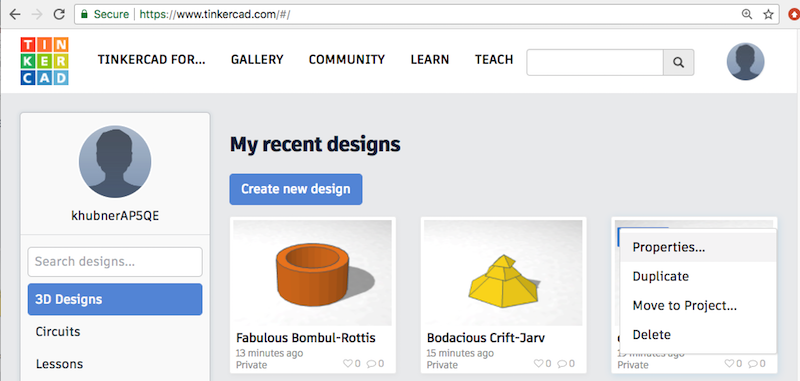Click the Tinkercad logo
This screenshot has width=800, height=381.
pos(44,61)
